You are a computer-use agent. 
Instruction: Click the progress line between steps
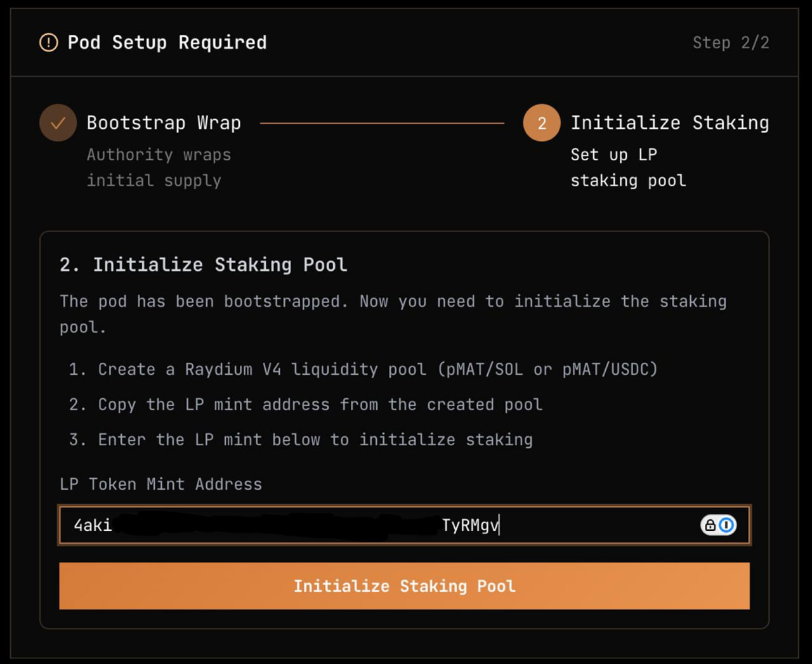pyautogui.click(x=382, y=123)
